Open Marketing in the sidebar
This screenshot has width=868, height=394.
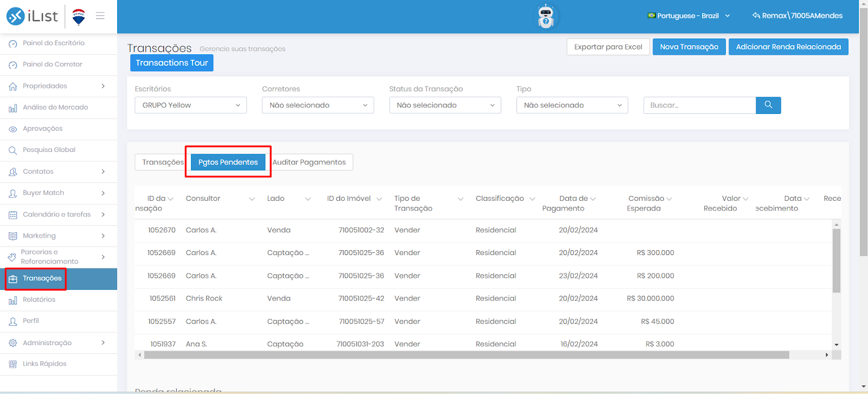pos(59,236)
